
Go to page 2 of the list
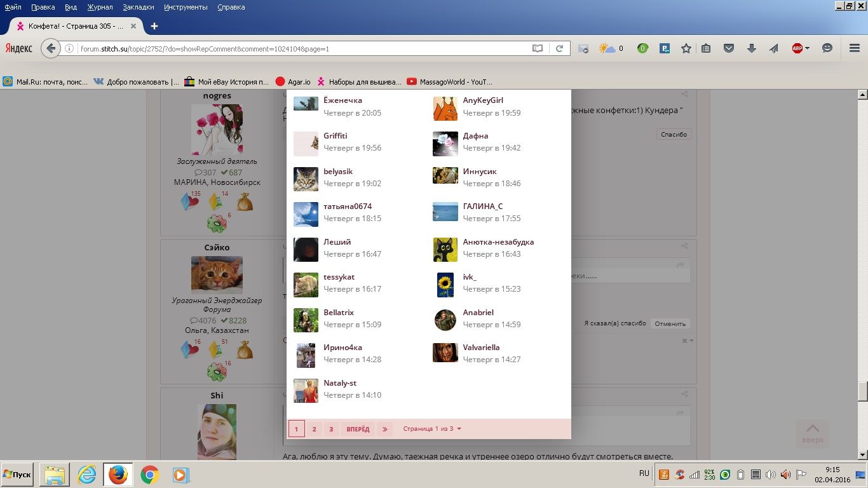(314, 429)
